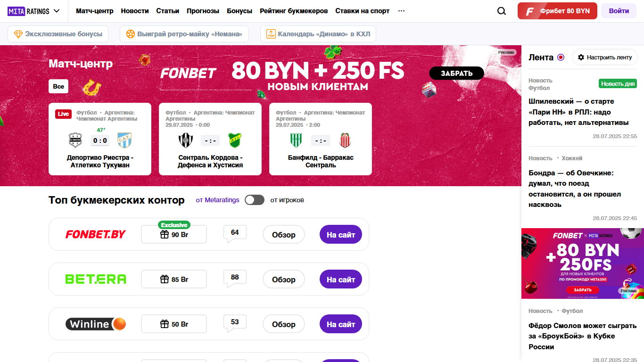
Task: Click the Матч-центр banner heading
Action: pyautogui.click(x=81, y=64)
